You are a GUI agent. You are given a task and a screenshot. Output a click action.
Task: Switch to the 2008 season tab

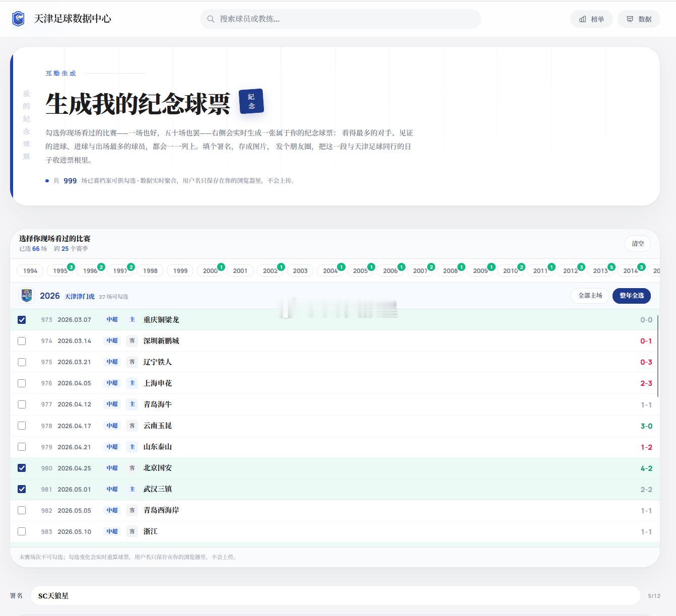pos(450,270)
